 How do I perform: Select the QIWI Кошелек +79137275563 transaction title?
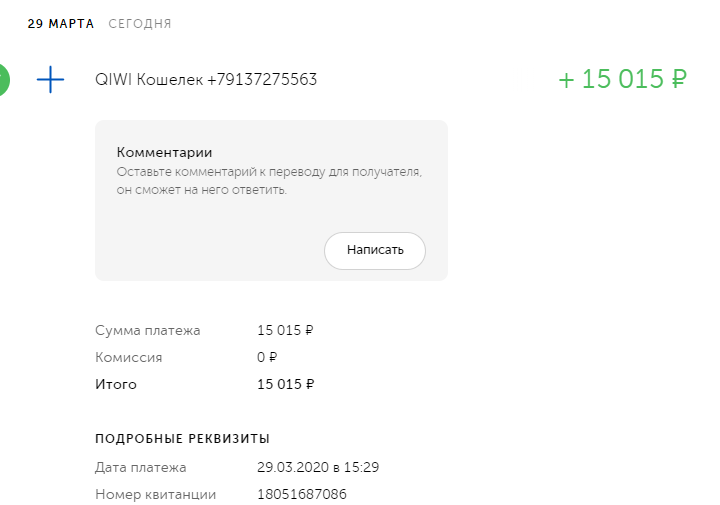tap(206, 79)
